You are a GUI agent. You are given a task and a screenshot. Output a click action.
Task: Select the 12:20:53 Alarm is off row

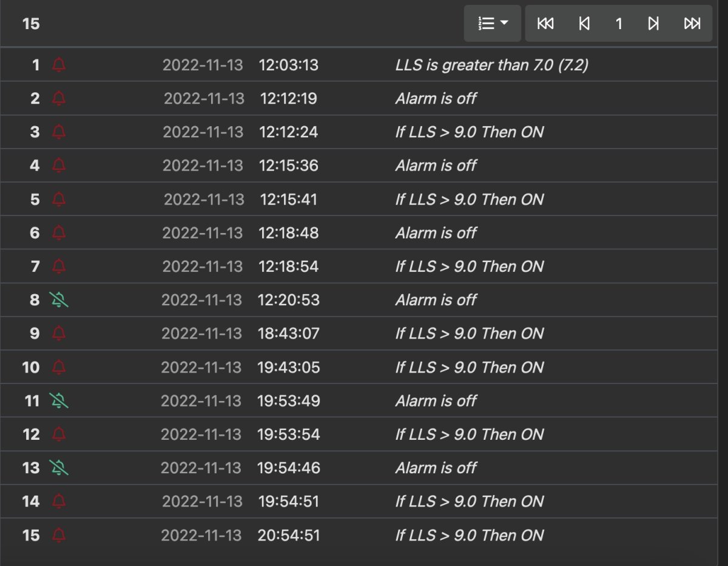coord(359,300)
